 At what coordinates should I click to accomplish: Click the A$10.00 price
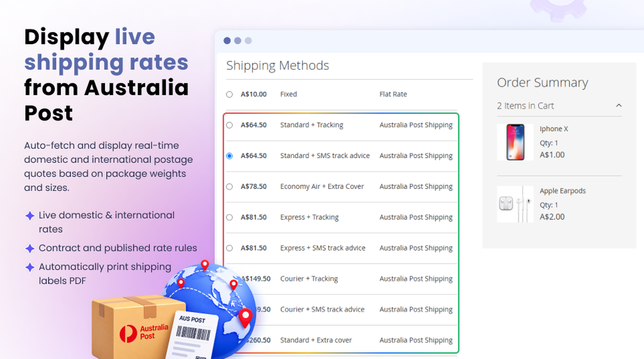(254, 95)
